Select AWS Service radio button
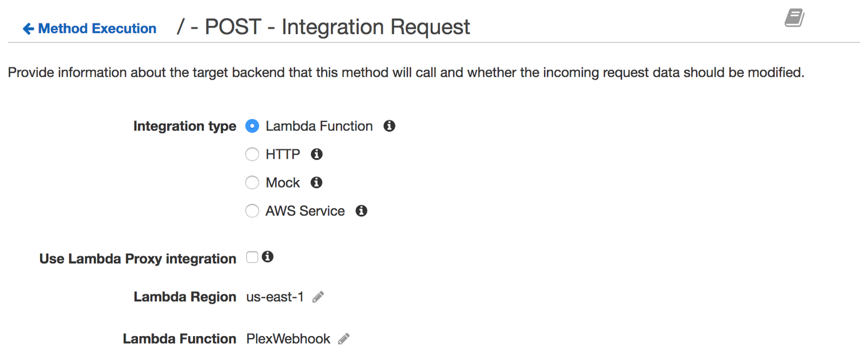 click(x=252, y=211)
